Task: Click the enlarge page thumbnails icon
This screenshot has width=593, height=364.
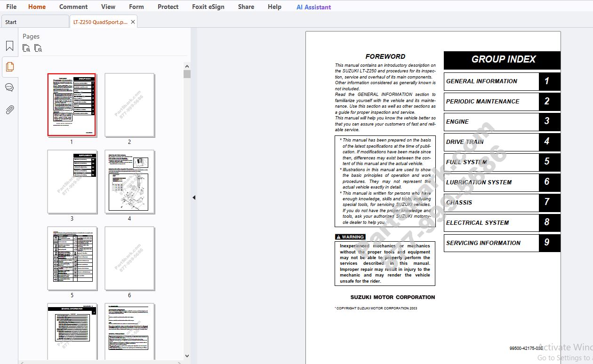Action: [x=26, y=48]
